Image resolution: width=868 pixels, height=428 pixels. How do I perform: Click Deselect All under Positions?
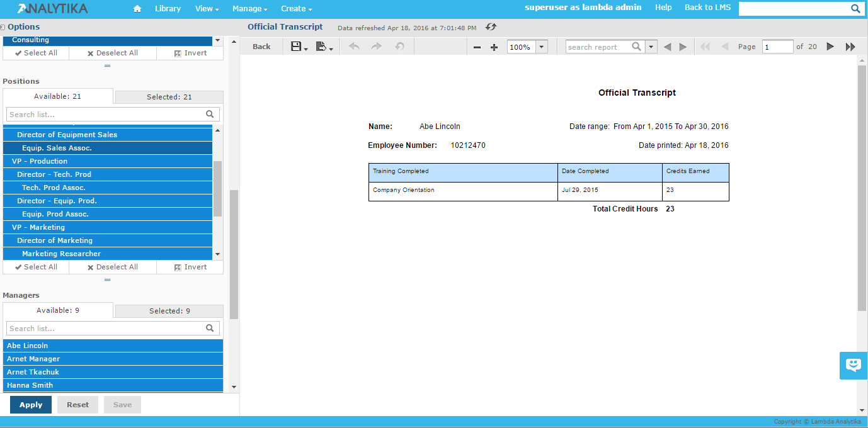click(112, 267)
